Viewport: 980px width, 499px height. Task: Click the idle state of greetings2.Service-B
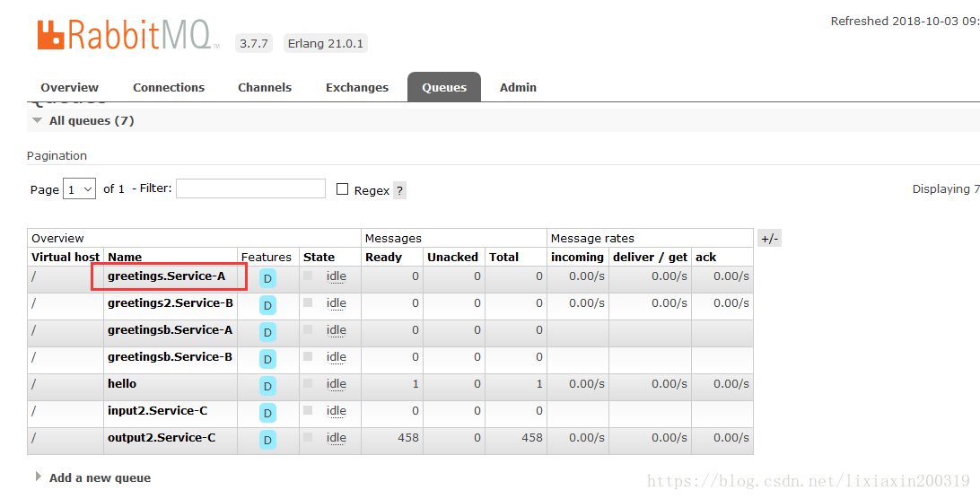[x=337, y=303]
